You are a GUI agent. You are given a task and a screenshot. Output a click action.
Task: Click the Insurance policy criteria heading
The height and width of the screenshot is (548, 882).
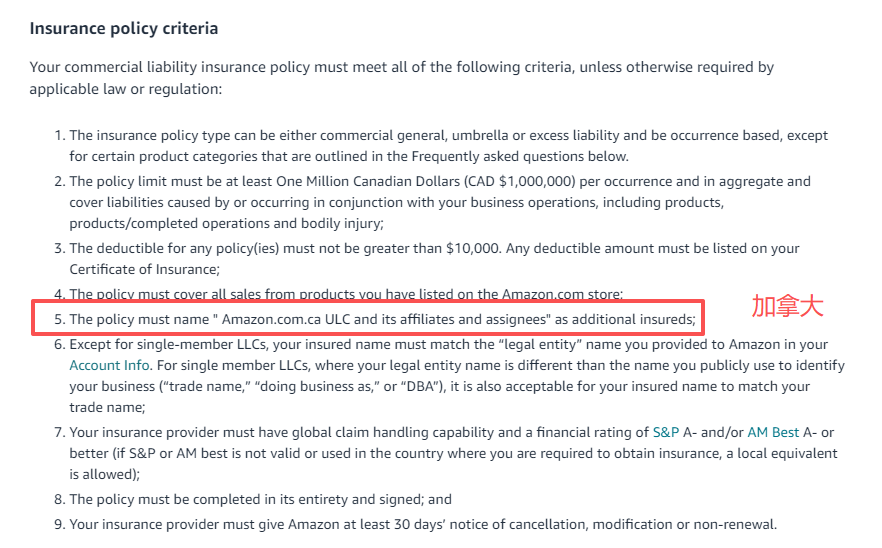tap(124, 28)
